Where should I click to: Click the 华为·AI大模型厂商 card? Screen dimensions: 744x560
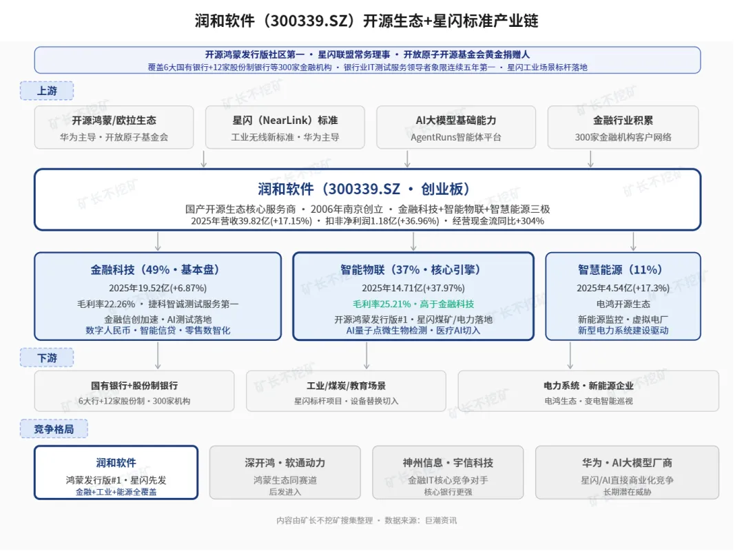coord(628,473)
